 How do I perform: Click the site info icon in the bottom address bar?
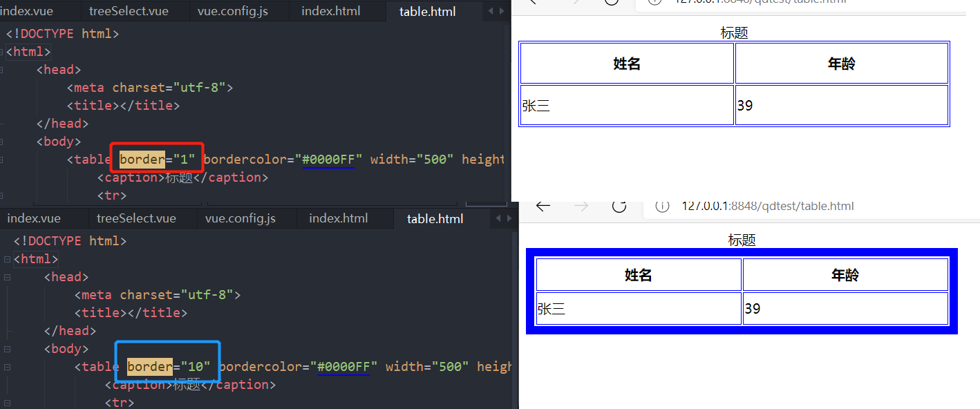[662, 205]
